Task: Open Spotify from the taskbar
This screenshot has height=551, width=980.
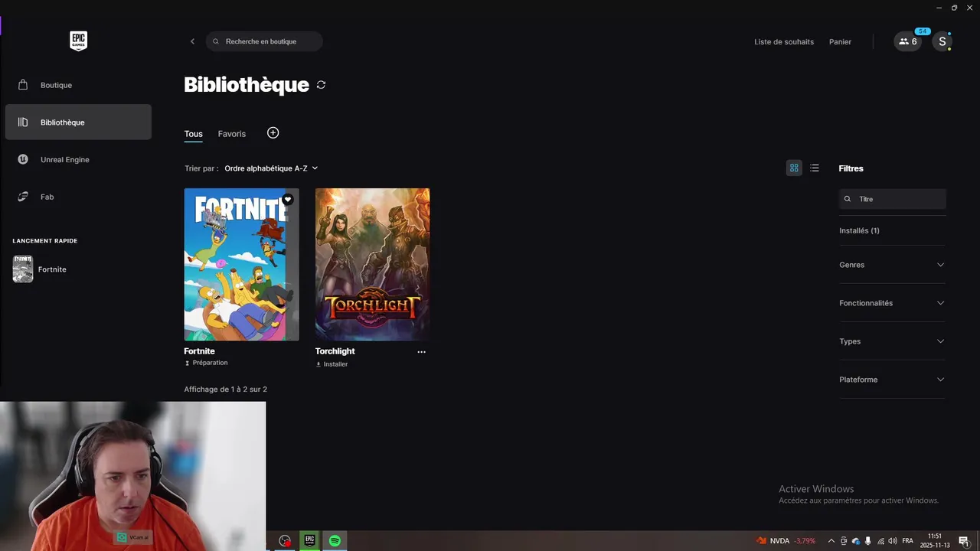Action: click(x=335, y=540)
